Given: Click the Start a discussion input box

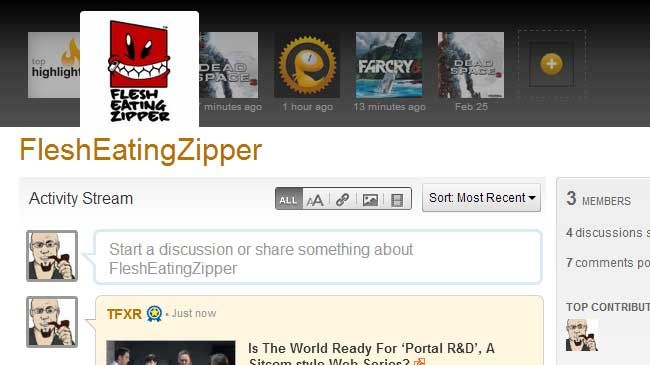Looking at the screenshot, I should pos(318,257).
